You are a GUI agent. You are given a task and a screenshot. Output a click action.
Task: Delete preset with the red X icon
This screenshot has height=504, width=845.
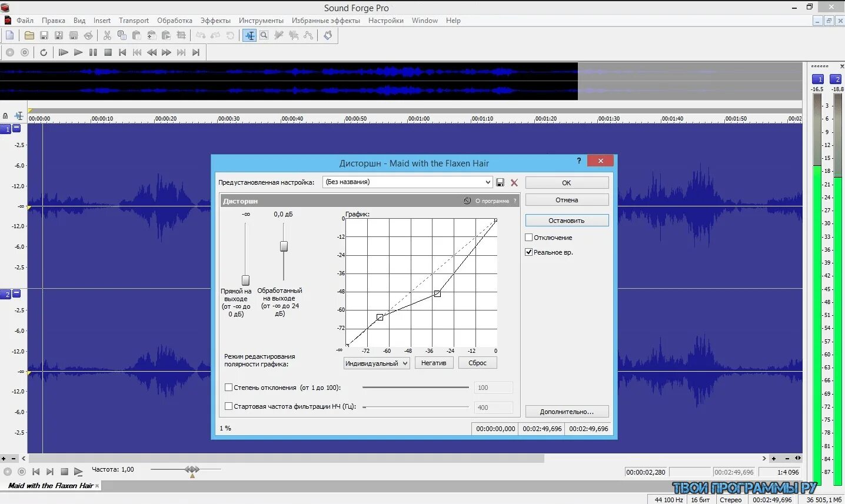514,183
